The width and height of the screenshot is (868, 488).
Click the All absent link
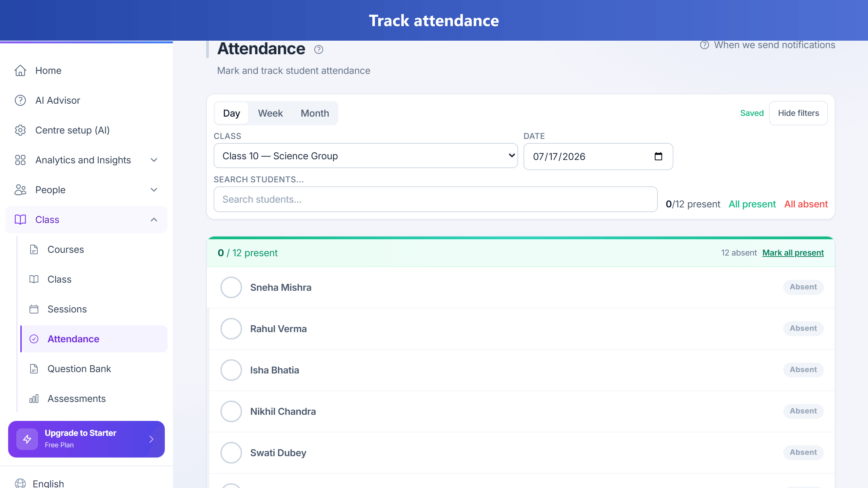pyautogui.click(x=806, y=204)
